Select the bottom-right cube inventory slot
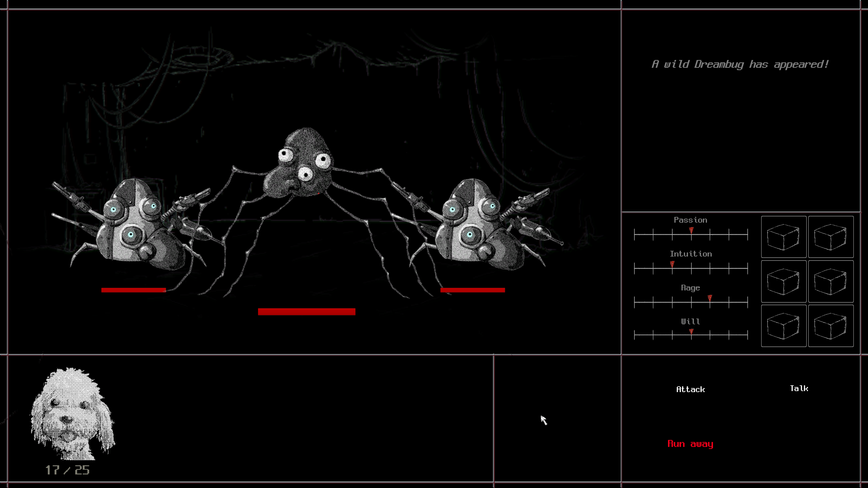Viewport: 868px width, 488px height. click(831, 326)
